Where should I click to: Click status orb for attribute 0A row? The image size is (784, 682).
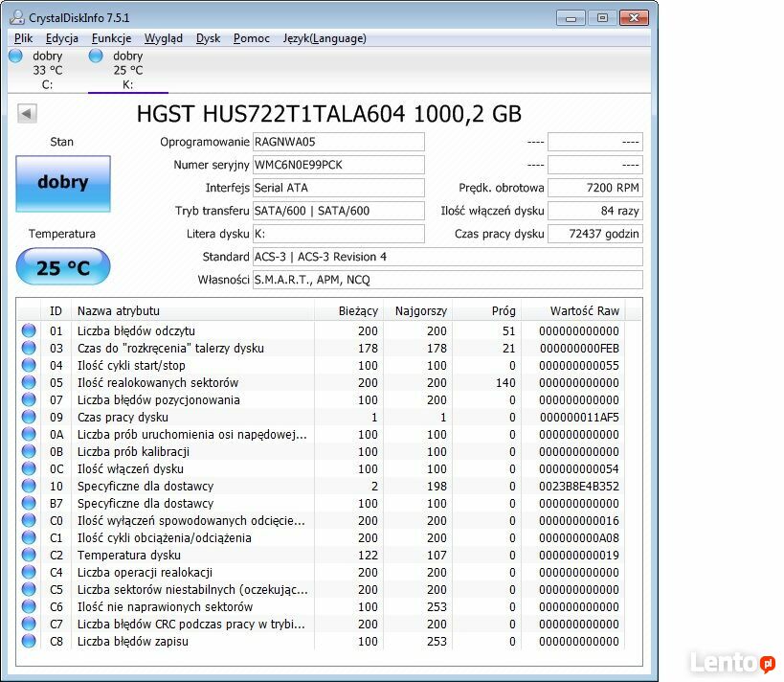coord(29,434)
